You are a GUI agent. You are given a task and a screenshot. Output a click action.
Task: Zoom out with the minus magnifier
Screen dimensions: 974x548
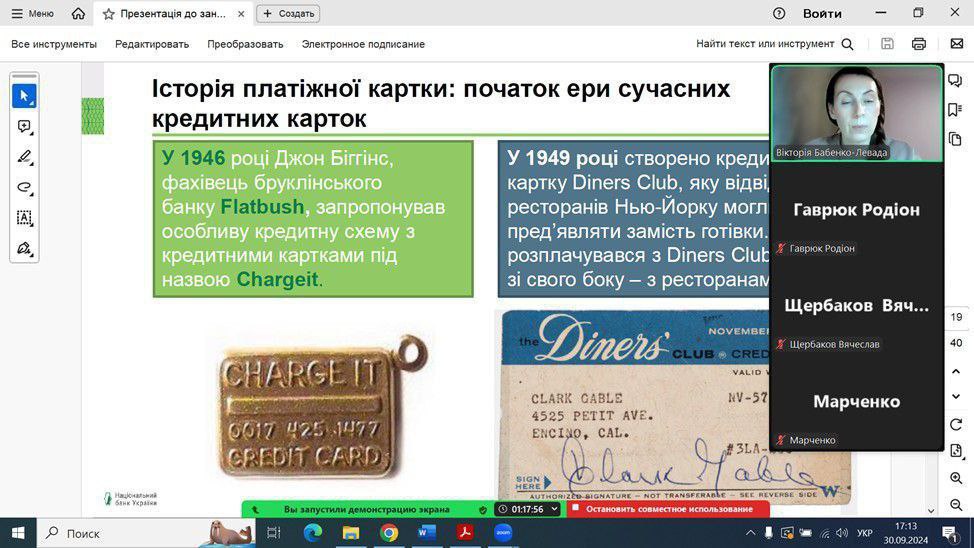tap(956, 505)
